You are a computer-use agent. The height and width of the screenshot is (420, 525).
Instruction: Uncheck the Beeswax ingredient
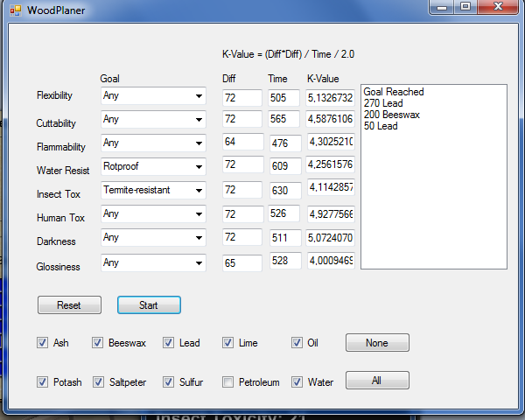click(x=98, y=343)
